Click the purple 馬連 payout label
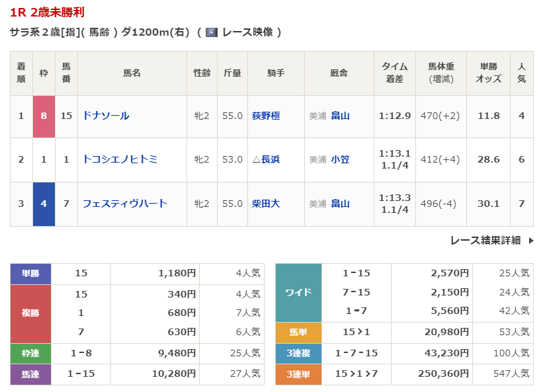 point(30,373)
